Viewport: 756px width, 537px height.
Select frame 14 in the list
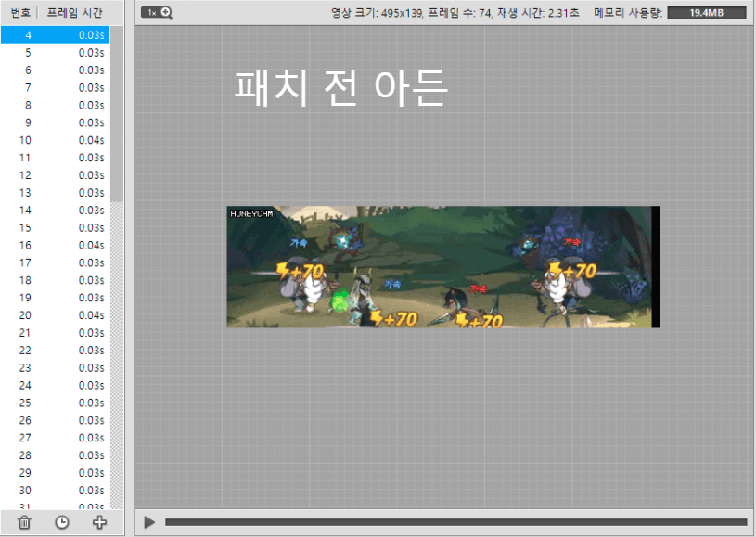click(55, 211)
